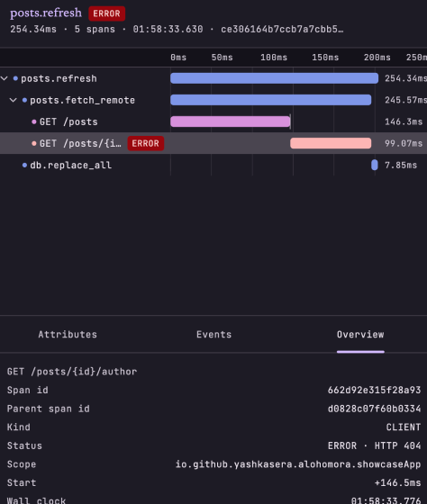427x504 pixels.
Task: Click the Start label
Action: coord(22,482)
